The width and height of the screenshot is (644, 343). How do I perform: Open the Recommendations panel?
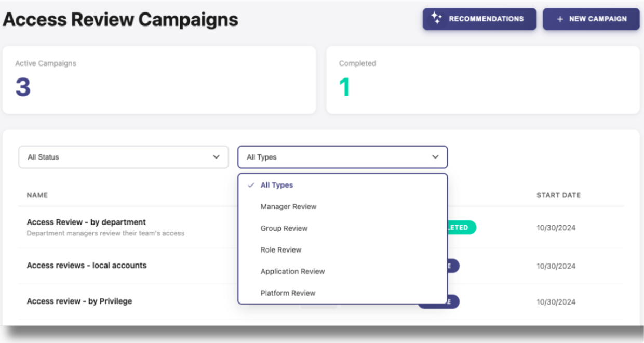479,19
